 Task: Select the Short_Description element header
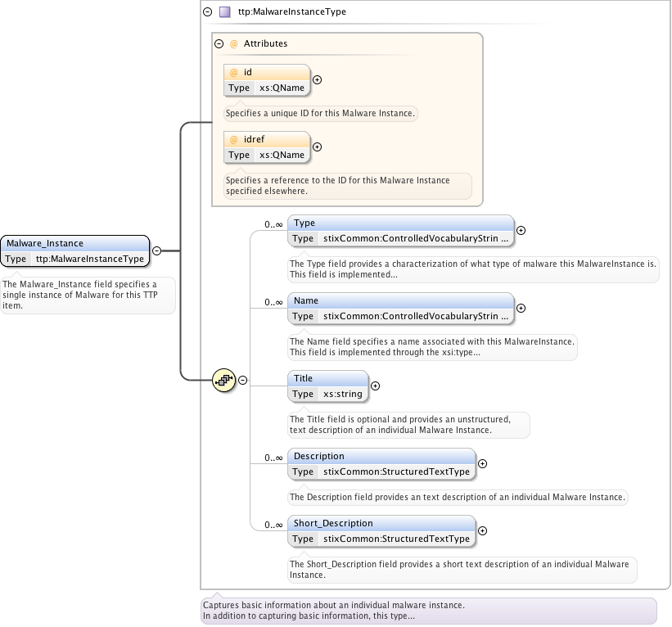[x=381, y=523]
